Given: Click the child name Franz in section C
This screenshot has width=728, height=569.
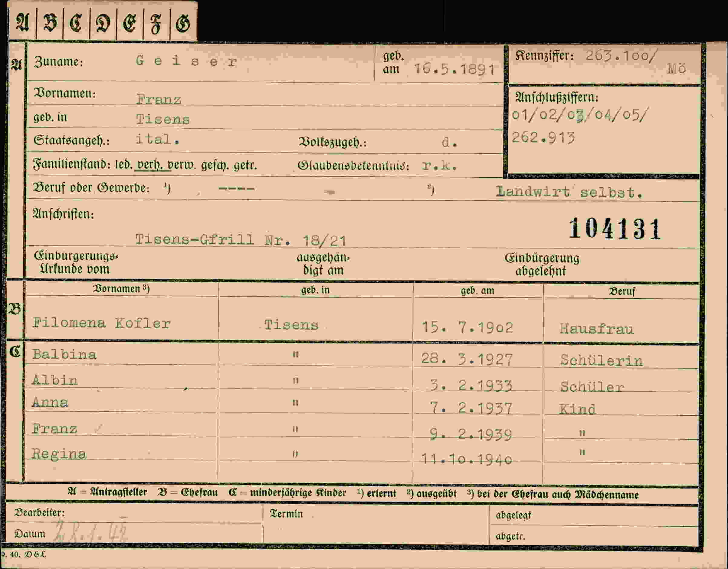Looking at the screenshot, I should [x=54, y=429].
